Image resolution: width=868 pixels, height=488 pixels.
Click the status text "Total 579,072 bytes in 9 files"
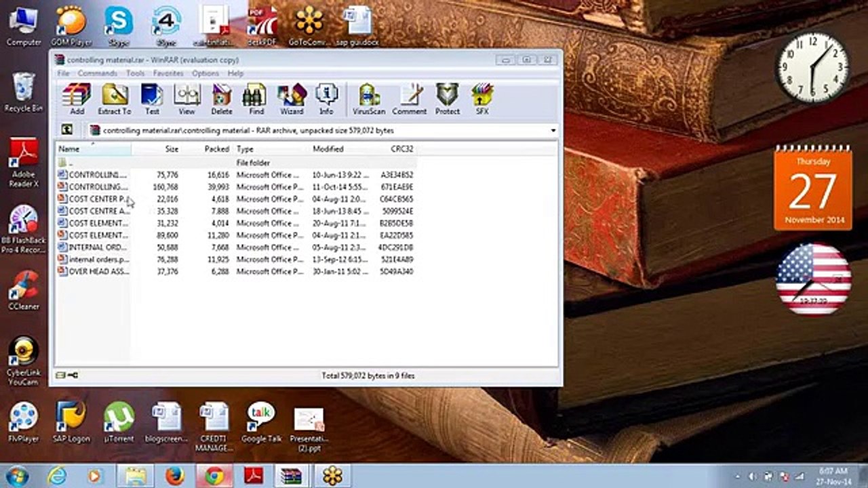click(x=368, y=375)
